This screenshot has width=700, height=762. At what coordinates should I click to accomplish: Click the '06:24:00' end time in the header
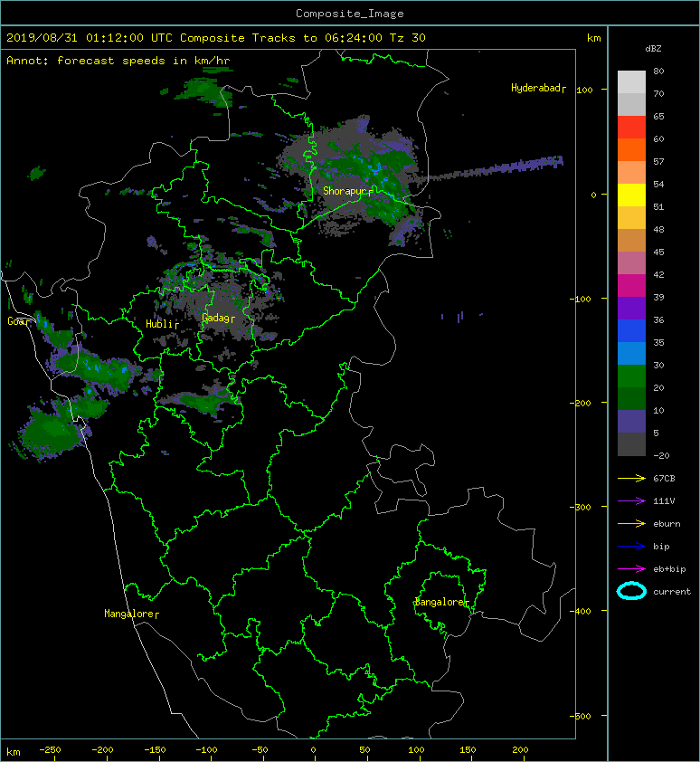tap(354, 38)
